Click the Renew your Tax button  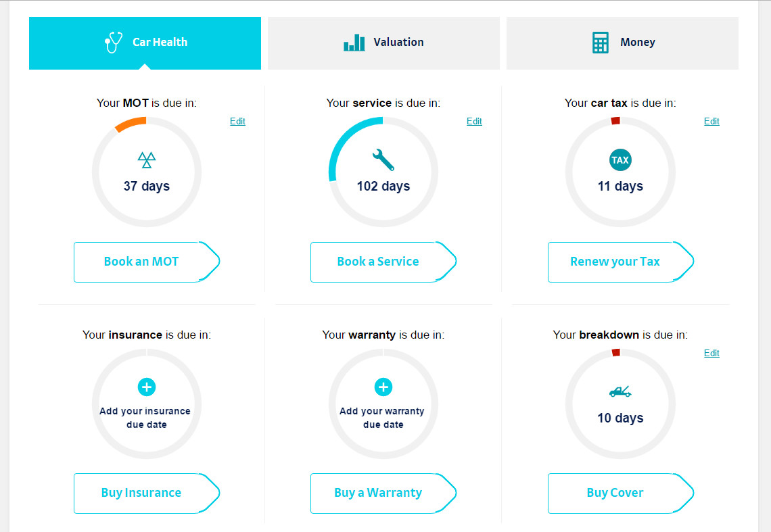615,262
